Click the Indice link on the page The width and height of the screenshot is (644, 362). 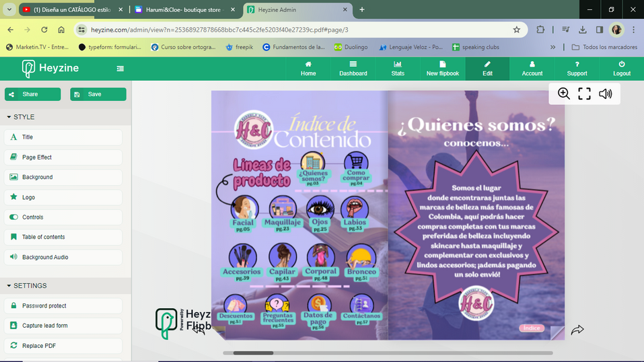pos(531,328)
